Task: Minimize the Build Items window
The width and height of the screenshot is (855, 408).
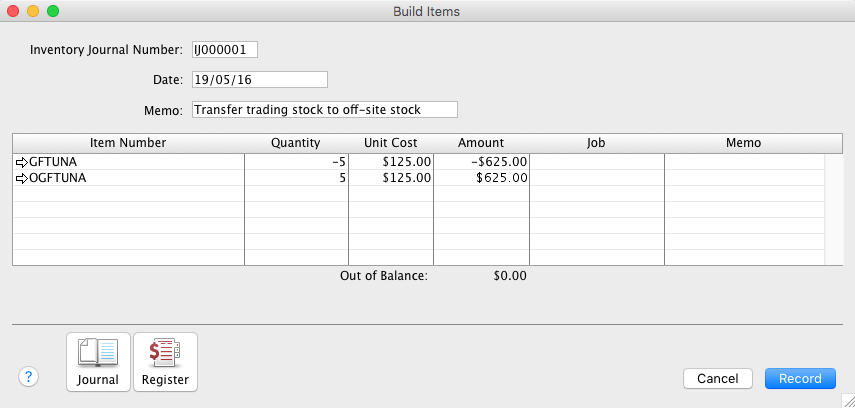Action: coord(33,11)
